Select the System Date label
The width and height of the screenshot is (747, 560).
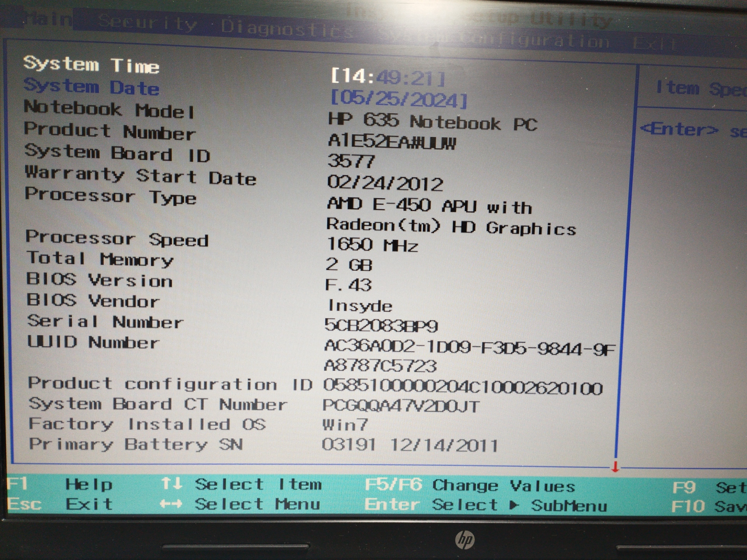pyautogui.click(x=91, y=87)
